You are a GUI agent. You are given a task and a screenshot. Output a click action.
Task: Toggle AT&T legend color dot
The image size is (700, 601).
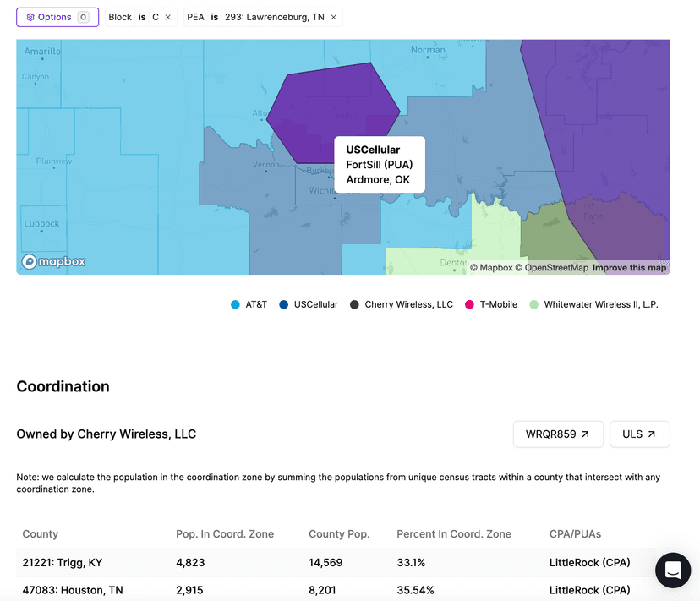tap(235, 304)
